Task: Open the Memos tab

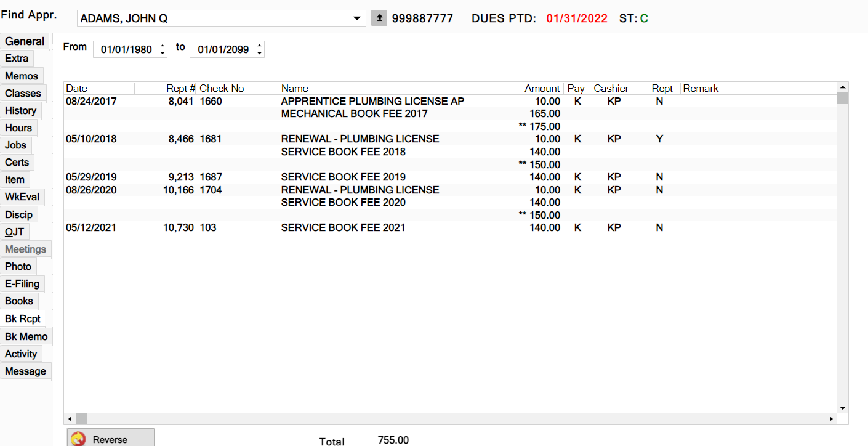Action: 22,76
